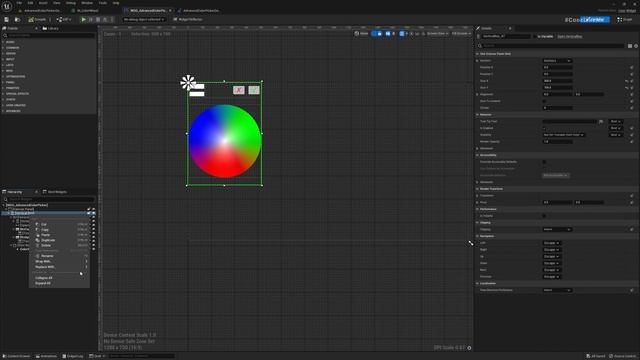The height and width of the screenshot is (360, 640).
Task: Switch to the Bind Widgets tab
Action: pos(55,192)
